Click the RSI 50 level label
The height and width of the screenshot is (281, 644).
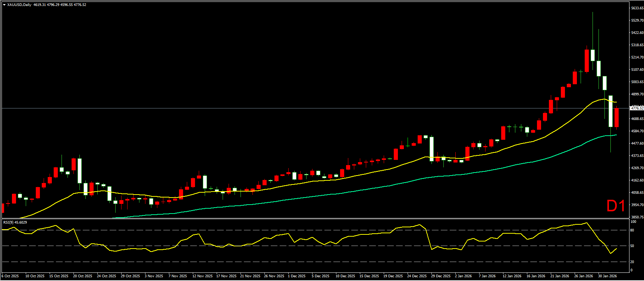click(x=632, y=246)
